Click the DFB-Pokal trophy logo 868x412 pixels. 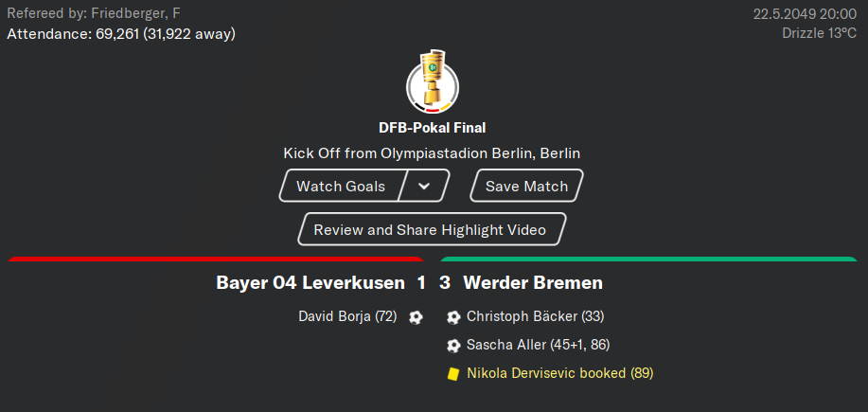[x=433, y=82]
